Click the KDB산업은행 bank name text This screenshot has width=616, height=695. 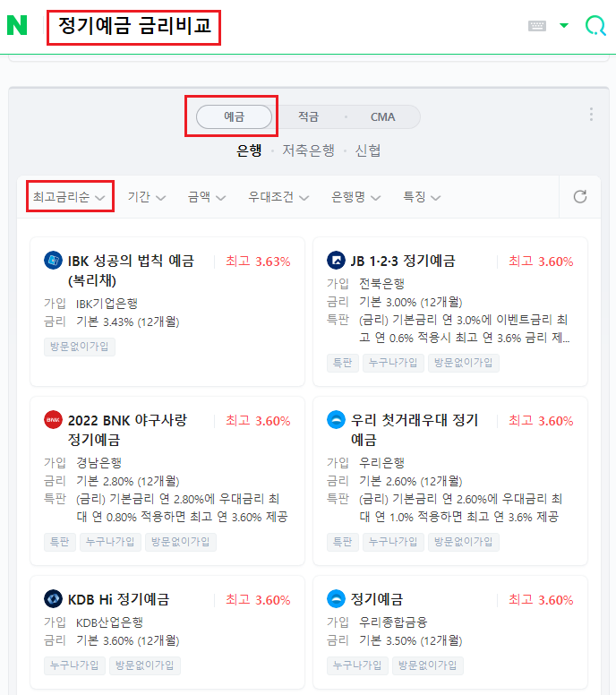pyautogui.click(x=109, y=622)
